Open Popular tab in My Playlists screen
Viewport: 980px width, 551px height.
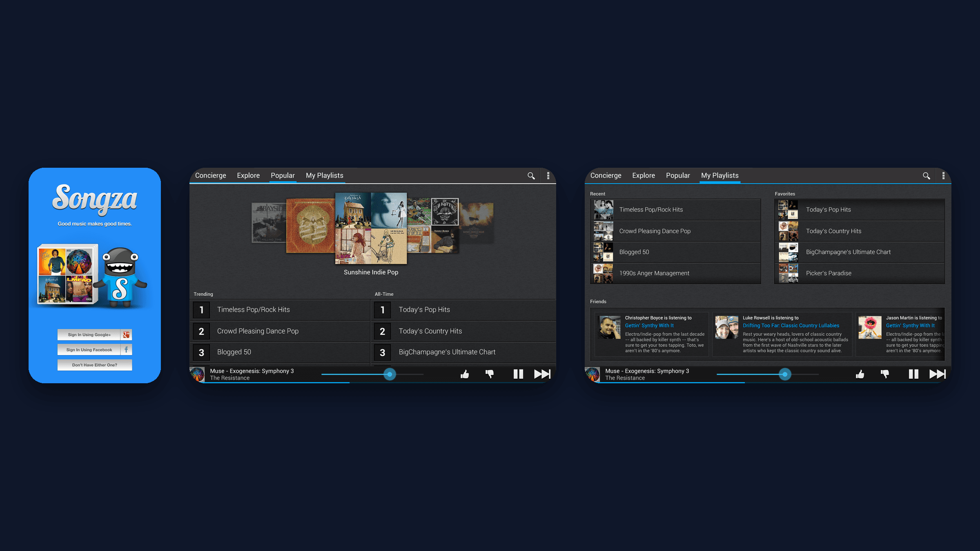tap(678, 176)
